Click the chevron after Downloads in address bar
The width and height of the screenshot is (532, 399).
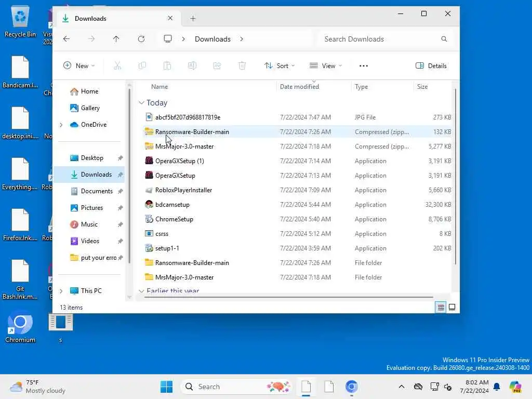point(242,39)
